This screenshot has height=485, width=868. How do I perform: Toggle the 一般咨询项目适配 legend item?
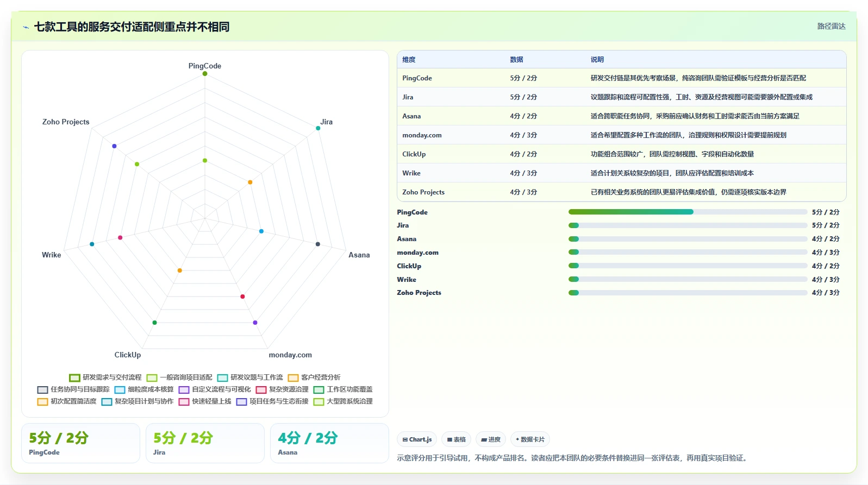point(179,377)
